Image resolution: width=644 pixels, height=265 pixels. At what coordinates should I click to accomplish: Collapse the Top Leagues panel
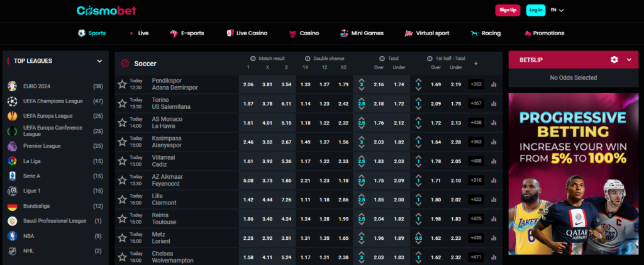(x=99, y=61)
